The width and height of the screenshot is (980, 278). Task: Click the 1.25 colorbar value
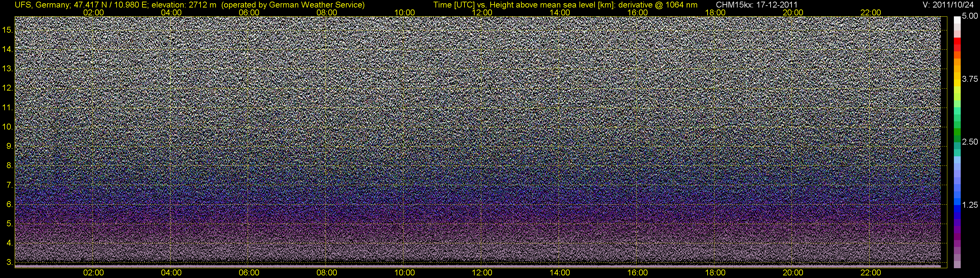click(x=970, y=205)
